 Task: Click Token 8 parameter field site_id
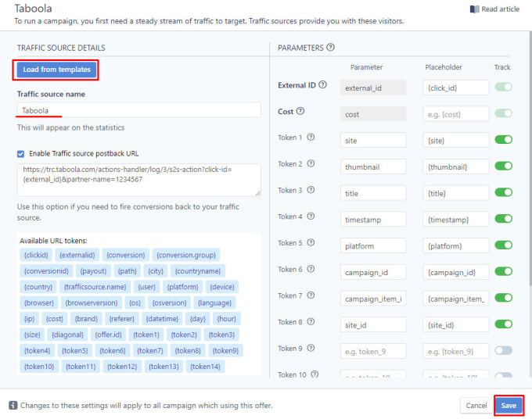tap(373, 325)
